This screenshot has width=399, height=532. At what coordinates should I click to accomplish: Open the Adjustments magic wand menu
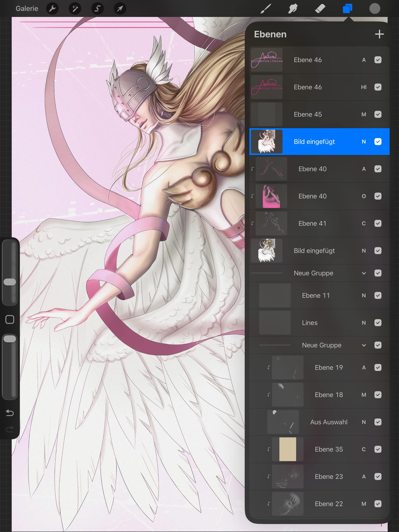click(75, 9)
